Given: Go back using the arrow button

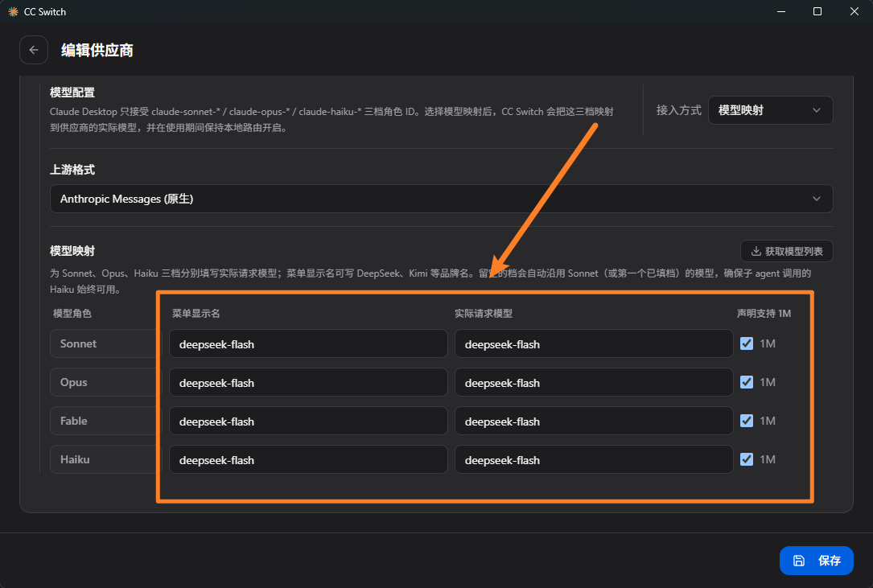Looking at the screenshot, I should pyautogui.click(x=34, y=50).
